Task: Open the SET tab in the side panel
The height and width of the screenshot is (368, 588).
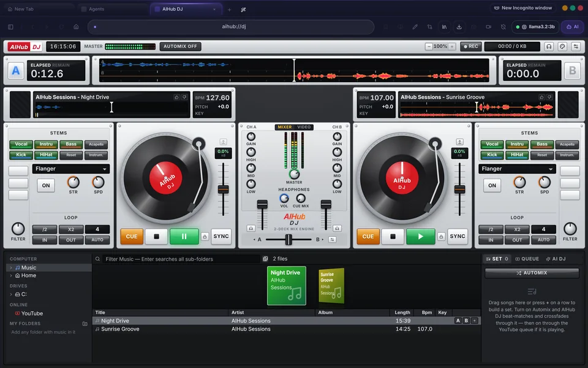Action: pos(497,259)
